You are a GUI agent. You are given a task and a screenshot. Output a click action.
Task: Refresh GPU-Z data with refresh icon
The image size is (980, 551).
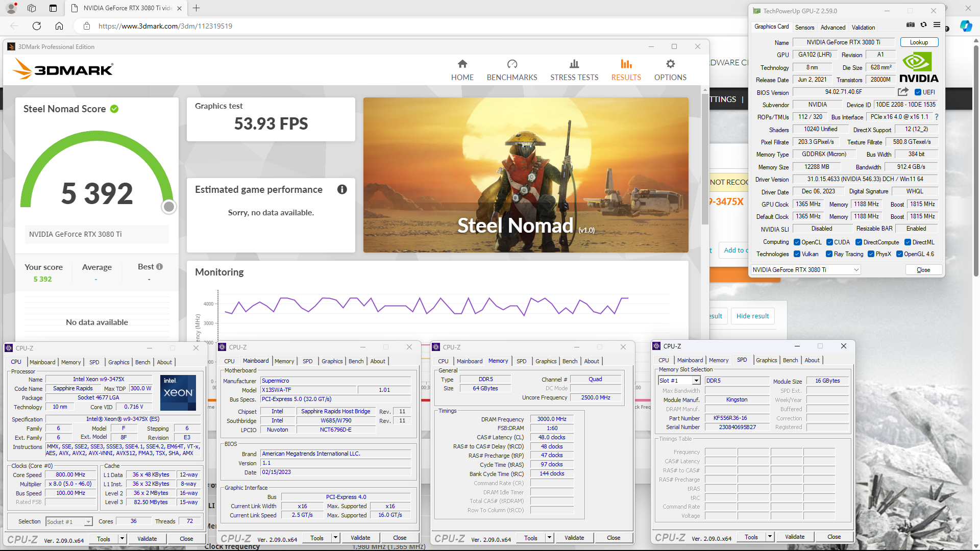(923, 25)
